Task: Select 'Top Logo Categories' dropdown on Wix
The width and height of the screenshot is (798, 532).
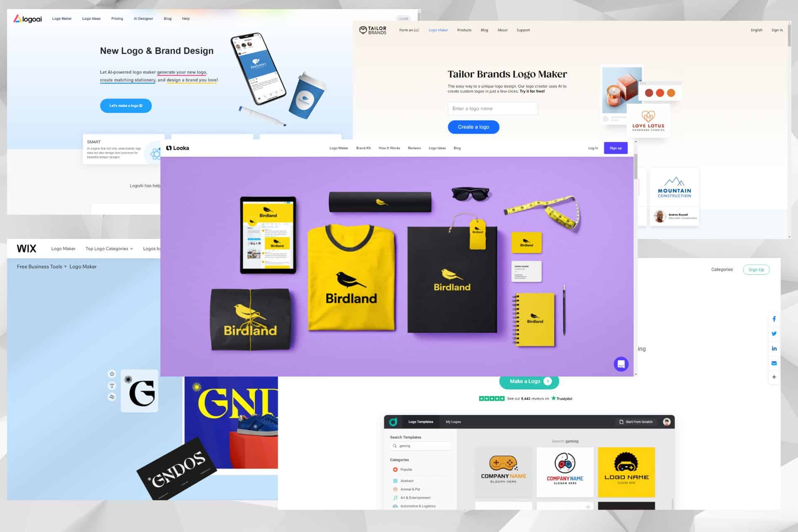Action: [108, 249]
